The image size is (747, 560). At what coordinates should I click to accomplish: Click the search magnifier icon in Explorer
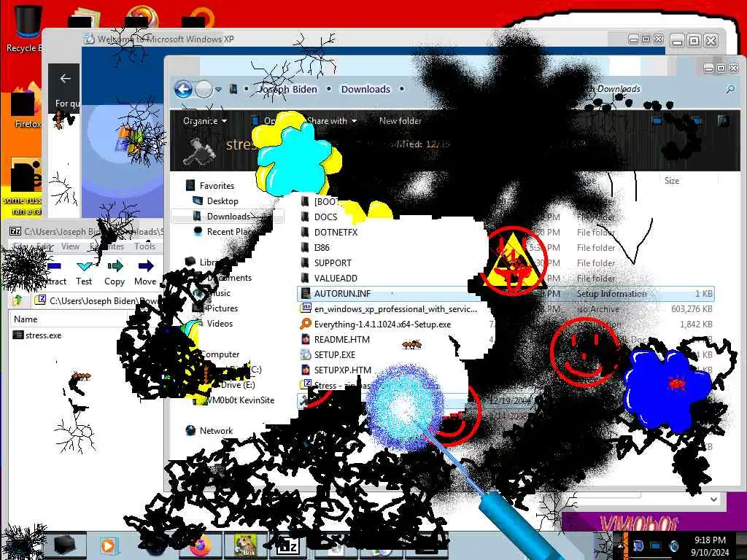pos(730,89)
